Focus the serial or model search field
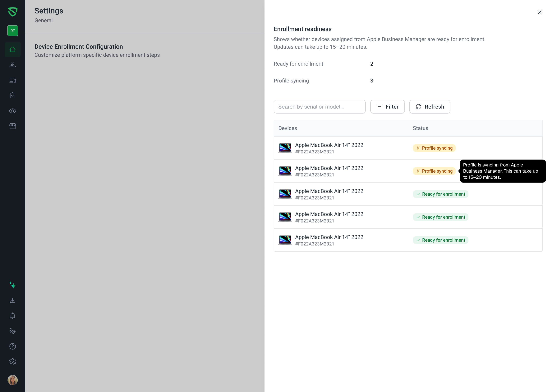 point(320,107)
